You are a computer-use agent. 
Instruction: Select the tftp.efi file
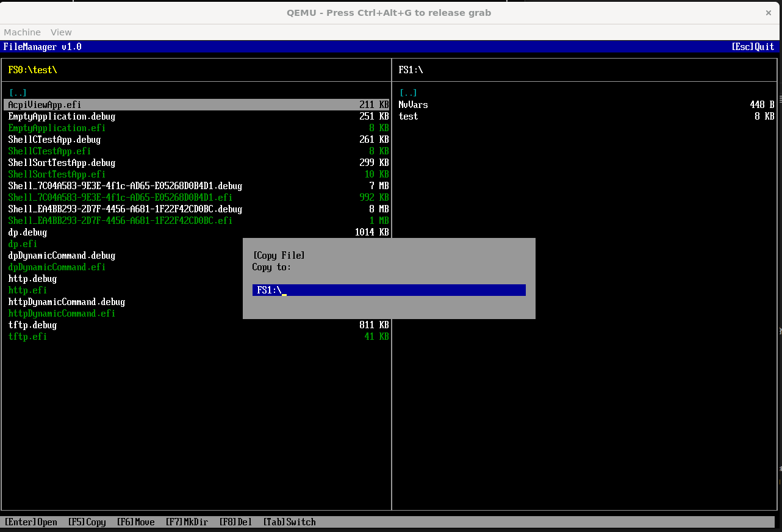(x=27, y=337)
